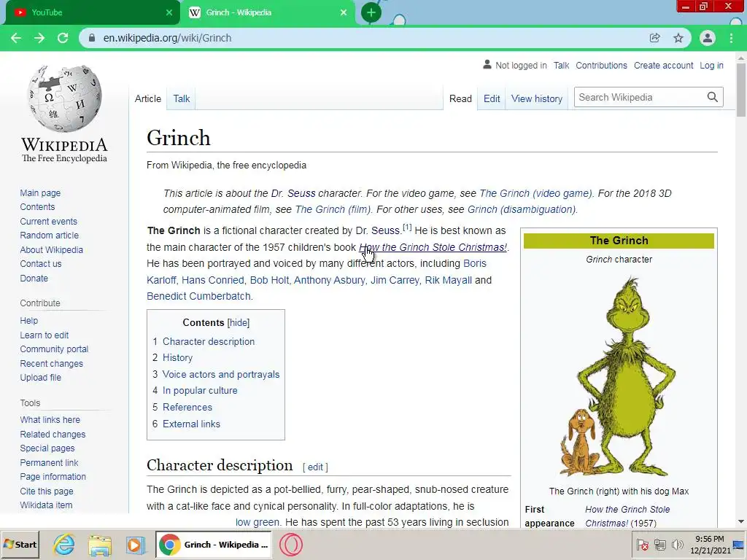The image size is (747, 560).
Task: Click the Start button
Action: pos(20,544)
